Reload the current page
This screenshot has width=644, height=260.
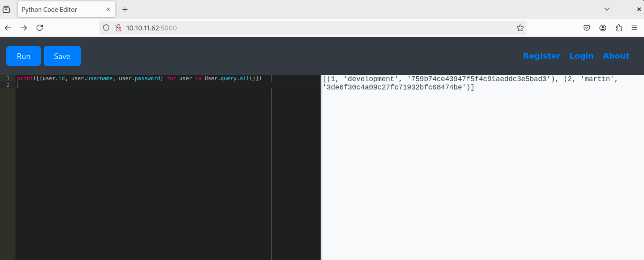(40, 28)
